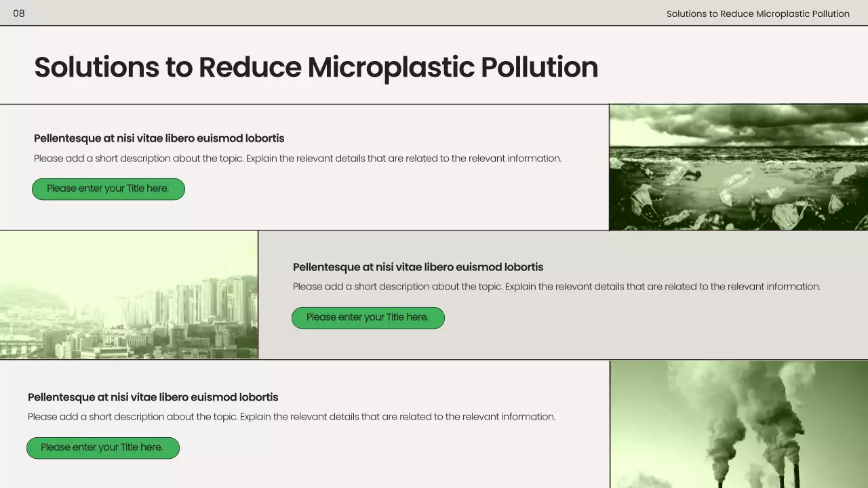Select the middle section's green title button
Screen dimensions: 868x488
pos(368,317)
